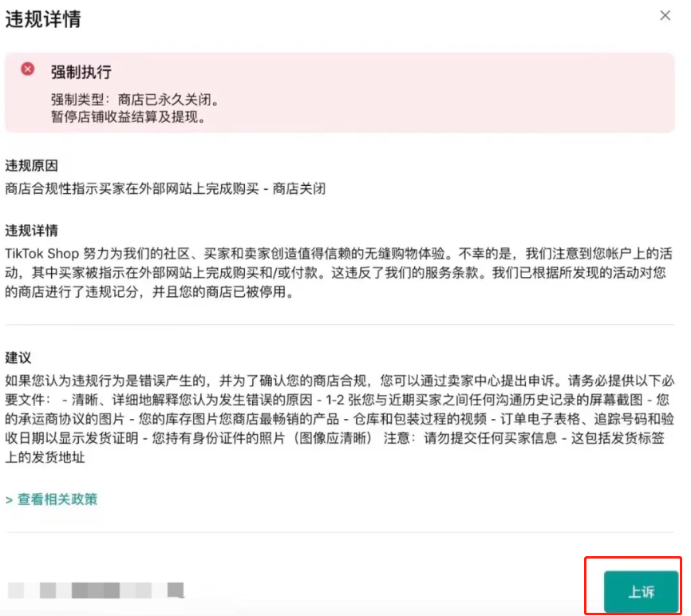This screenshot has height=616, width=691.
Task: Click the red error icon beside 强制执行
Action: pyautogui.click(x=28, y=69)
